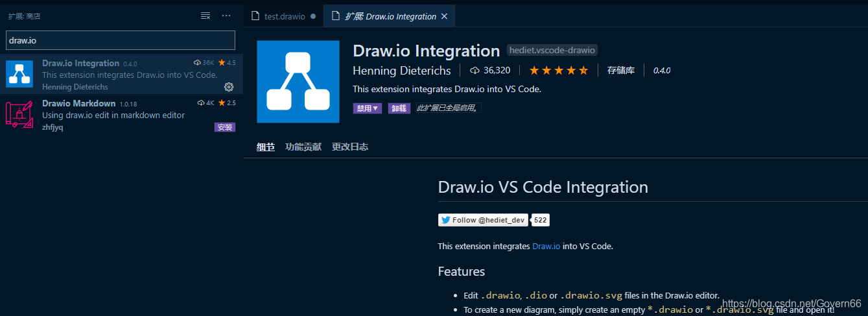The width and height of the screenshot is (868, 316).
Task: Click the hediet.vscode-drawio identifier badge
Action: (552, 50)
